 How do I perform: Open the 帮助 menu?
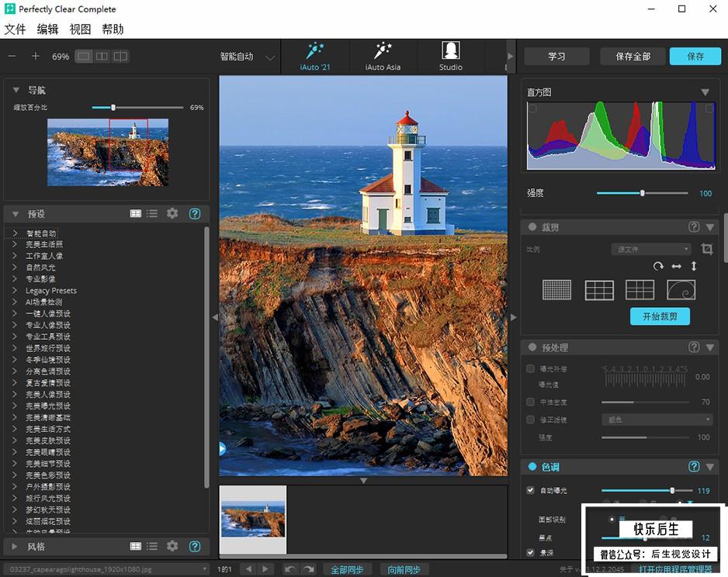[113, 29]
